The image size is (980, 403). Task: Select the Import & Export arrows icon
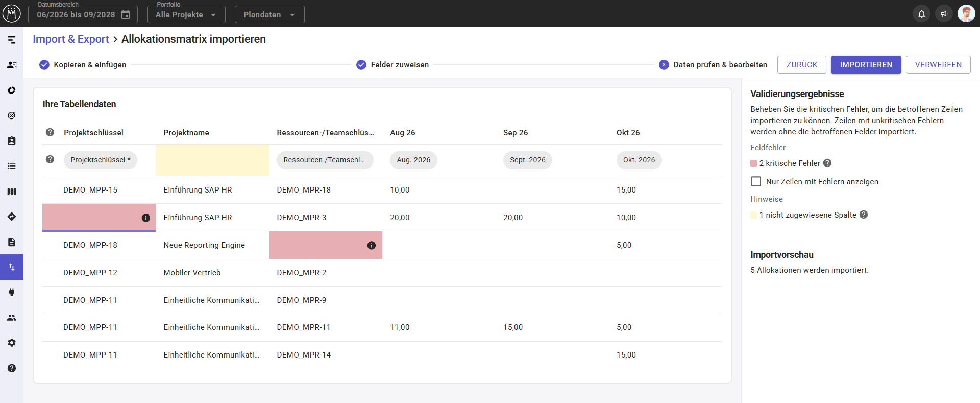[12, 267]
